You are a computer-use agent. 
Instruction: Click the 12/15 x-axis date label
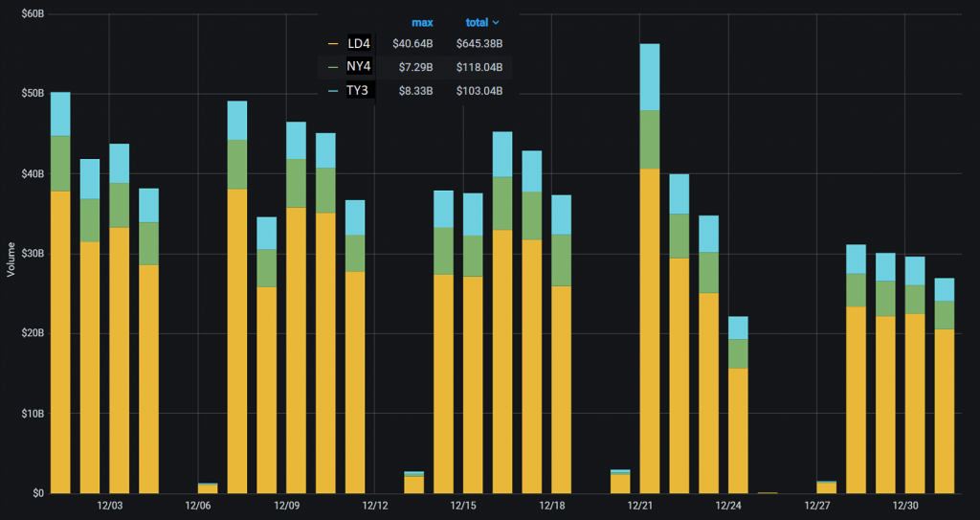(x=463, y=506)
